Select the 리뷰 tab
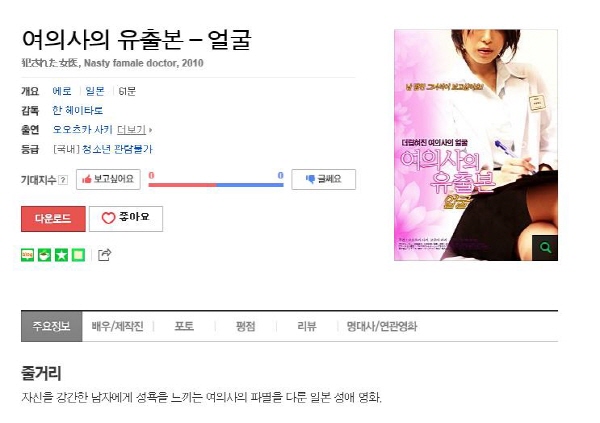 (307, 327)
